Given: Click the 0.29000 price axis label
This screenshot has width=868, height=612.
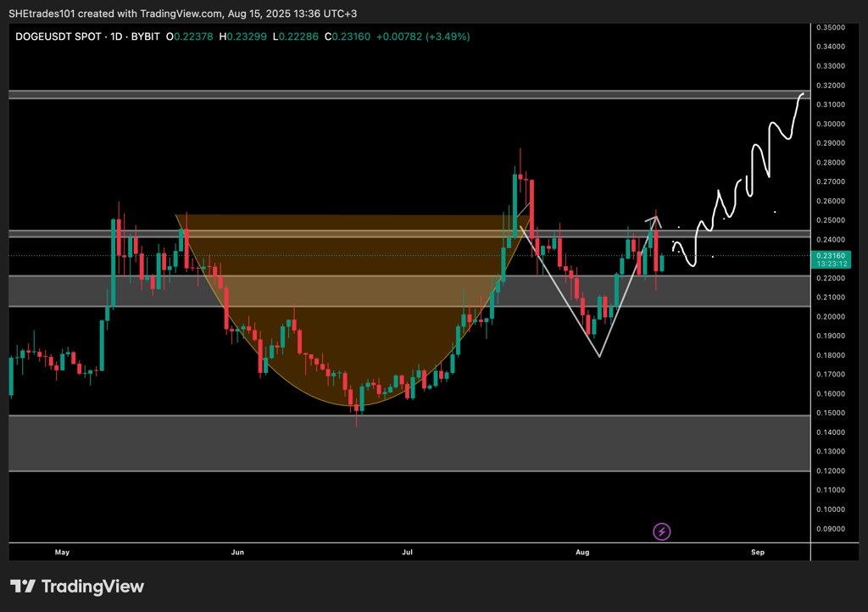Looking at the screenshot, I should pos(831,142).
